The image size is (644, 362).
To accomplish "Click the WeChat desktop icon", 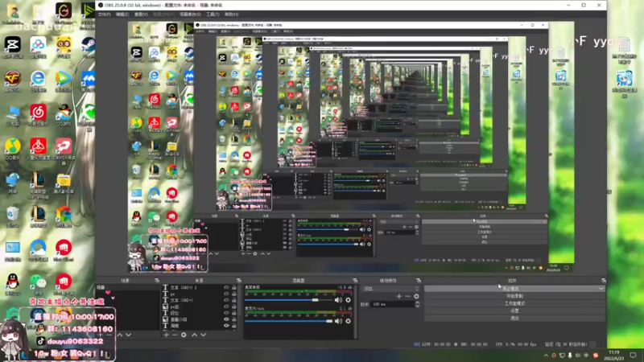I will (38, 283).
